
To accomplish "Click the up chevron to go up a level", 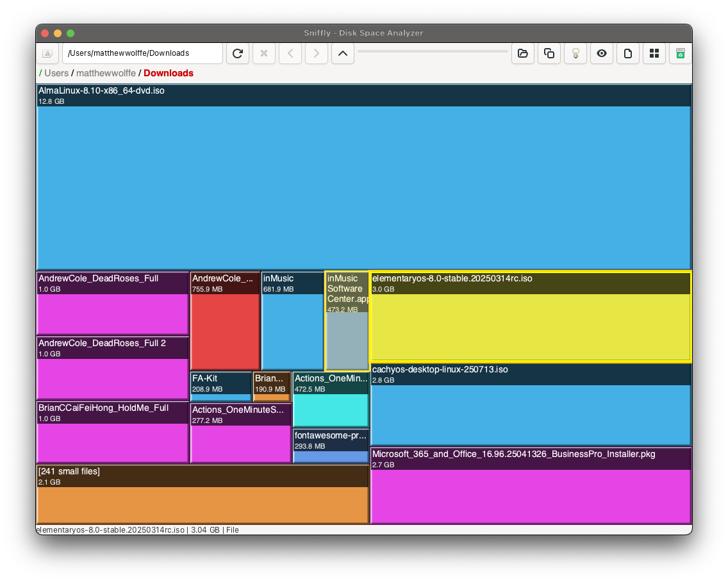I will [343, 53].
